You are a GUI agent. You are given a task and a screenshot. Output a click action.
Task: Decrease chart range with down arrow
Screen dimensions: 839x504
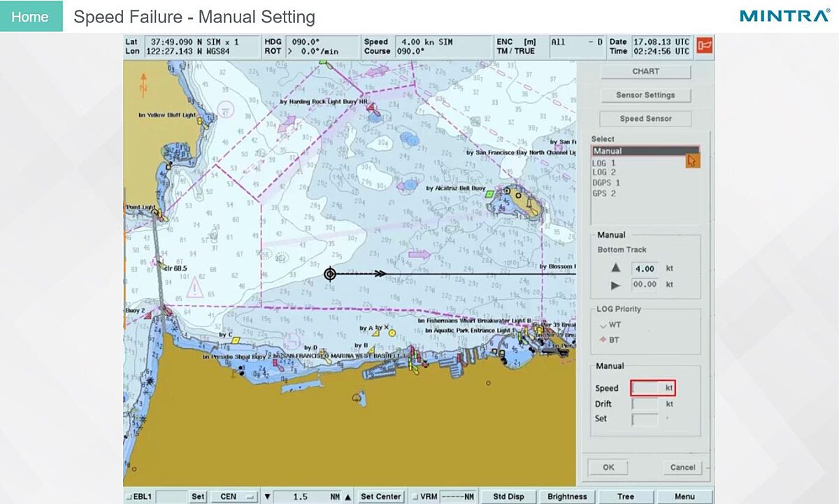click(266, 497)
